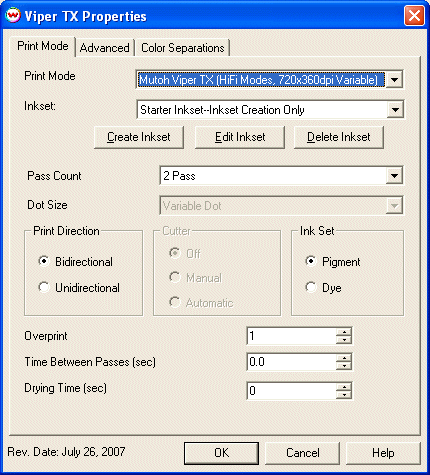Open the Advanced tab
This screenshot has height=475, width=430.
[105, 48]
